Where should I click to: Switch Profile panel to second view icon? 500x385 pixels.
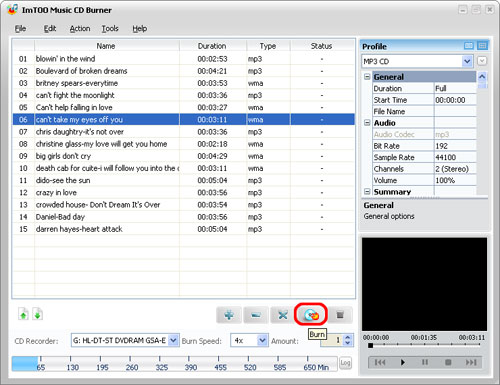coord(482,46)
